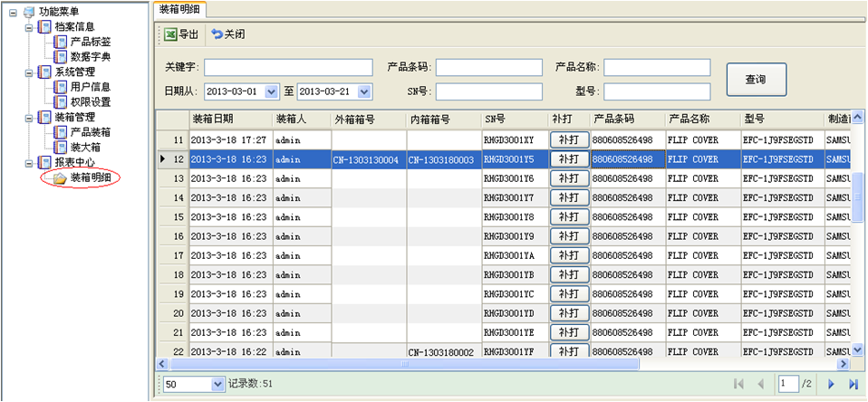Screen dimensions: 868x402
Task: Click the 产品条码 input field
Action: click(488, 68)
